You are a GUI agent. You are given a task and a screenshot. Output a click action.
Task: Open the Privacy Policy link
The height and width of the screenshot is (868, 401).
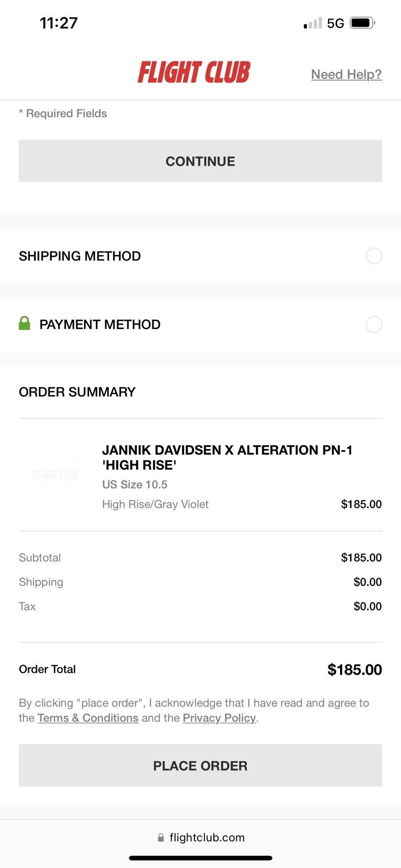click(x=219, y=718)
